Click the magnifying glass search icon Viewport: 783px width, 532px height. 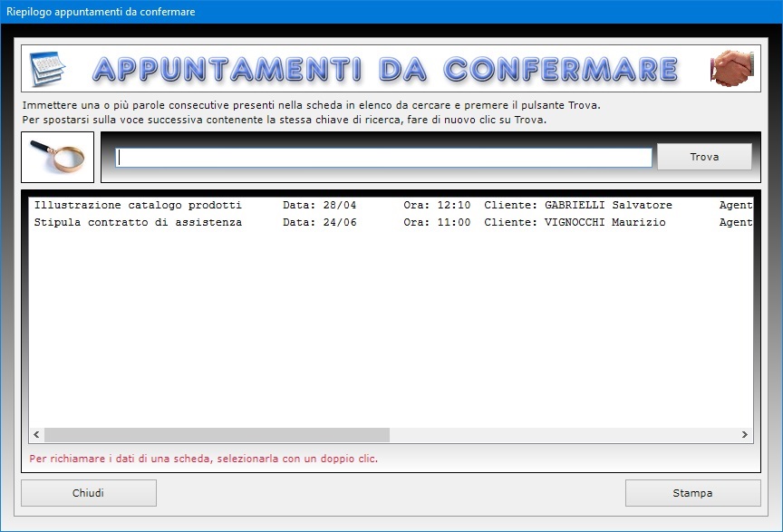point(57,157)
